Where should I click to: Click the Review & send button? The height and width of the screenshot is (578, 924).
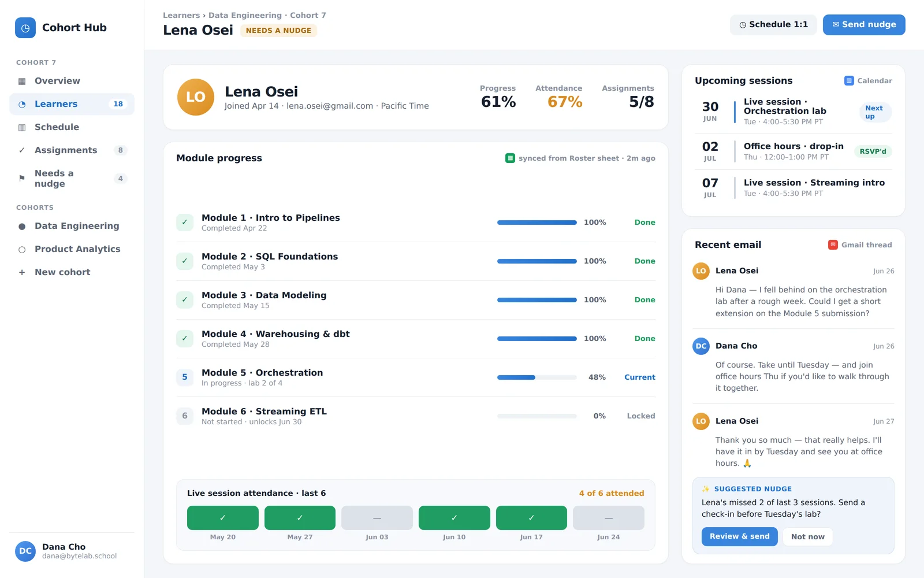pos(740,536)
